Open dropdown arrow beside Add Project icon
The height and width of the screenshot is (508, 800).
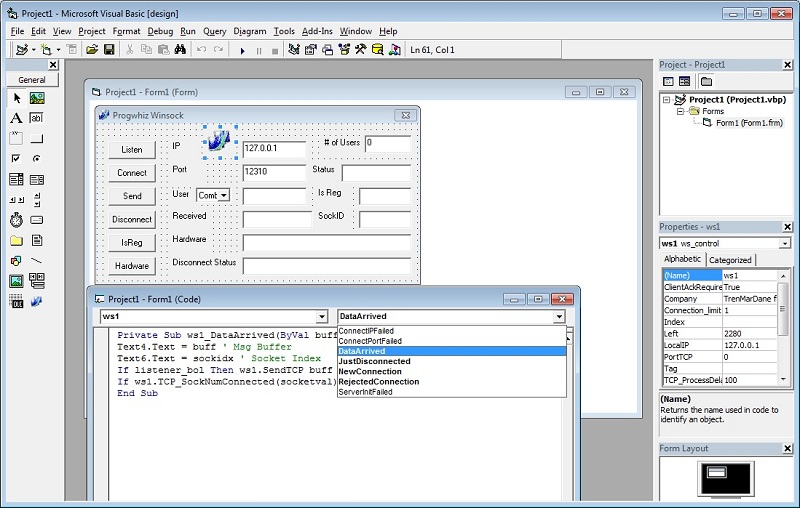[x=34, y=50]
